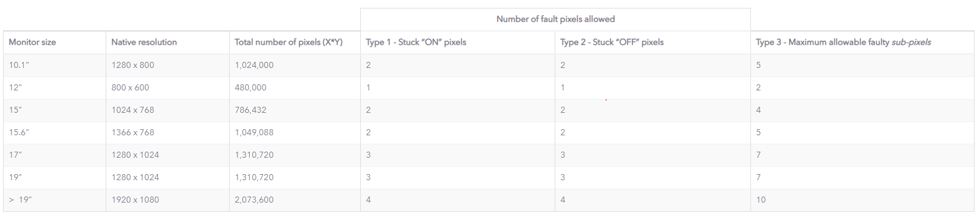Select the 10.1" monitor size cell
Screen dimensions: 980x219
tap(55, 65)
